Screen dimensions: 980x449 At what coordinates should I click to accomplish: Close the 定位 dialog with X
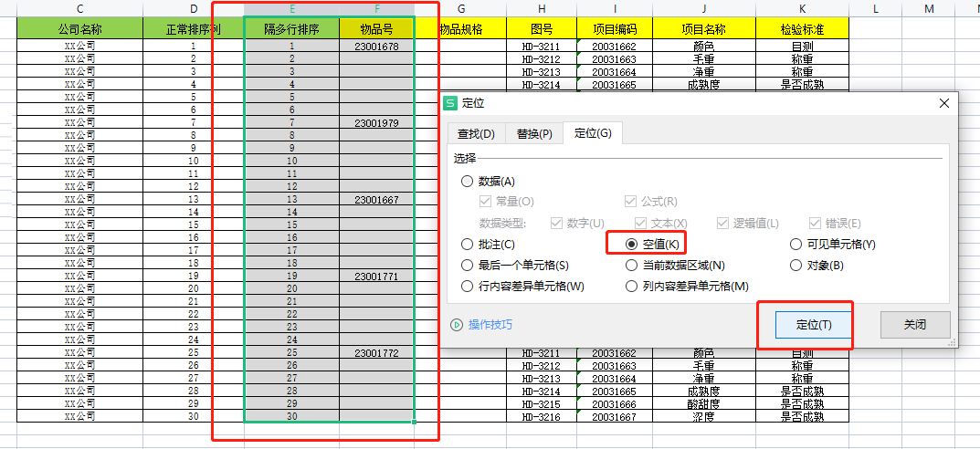pos(944,104)
